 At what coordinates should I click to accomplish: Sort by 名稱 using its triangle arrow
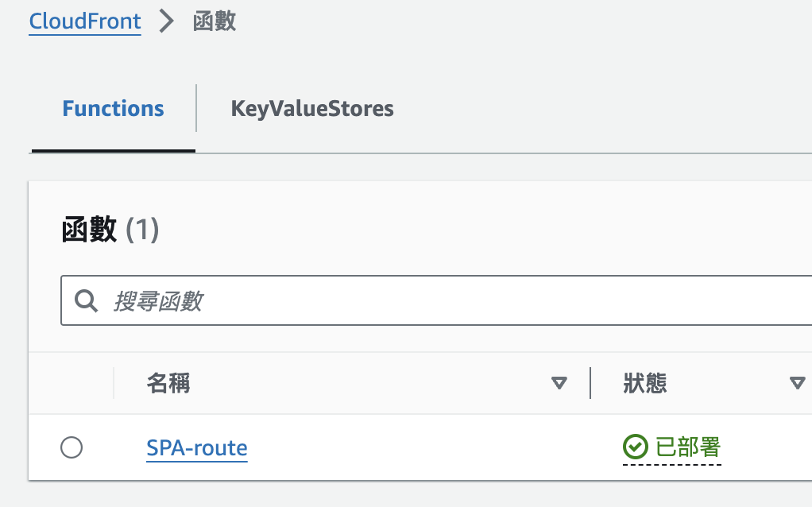point(559,384)
